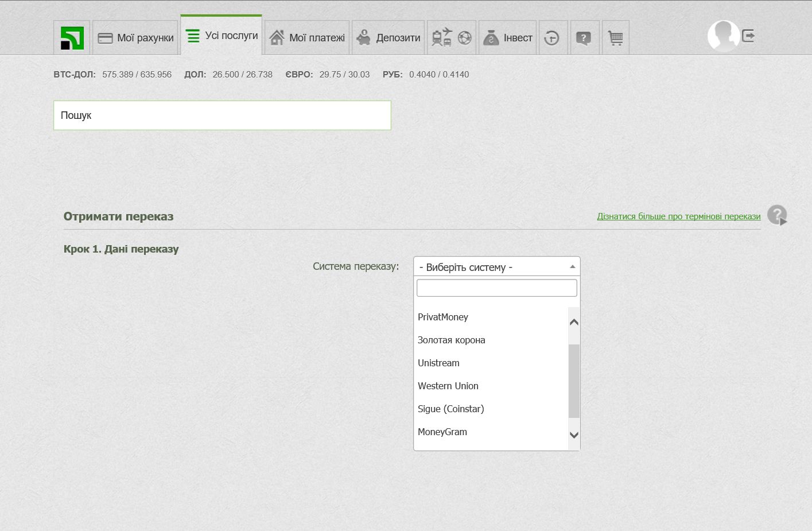
Task: Click the logout exit icon
Action: 748,36
